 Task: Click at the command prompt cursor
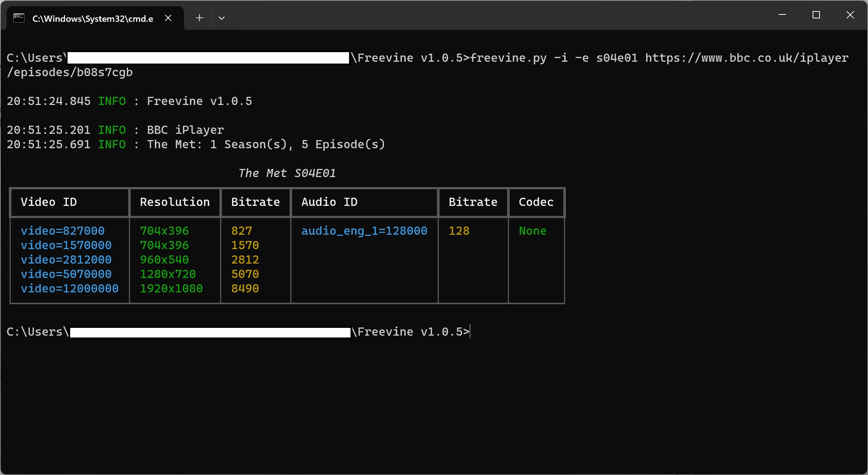coord(471,332)
